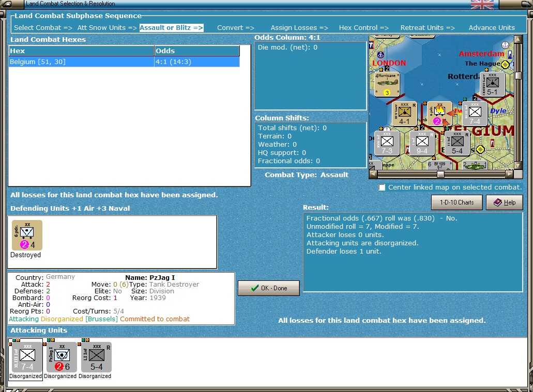
Task: Click the 'Total shifts (net): 0' line
Action: (x=292, y=128)
